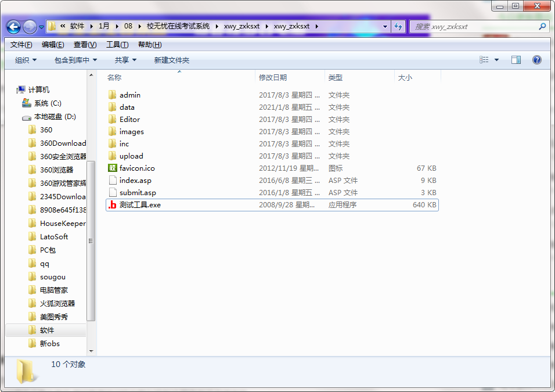Open the 火狐浏览器 folder in sidebar
This screenshot has height=392, width=555.
[x=57, y=304]
